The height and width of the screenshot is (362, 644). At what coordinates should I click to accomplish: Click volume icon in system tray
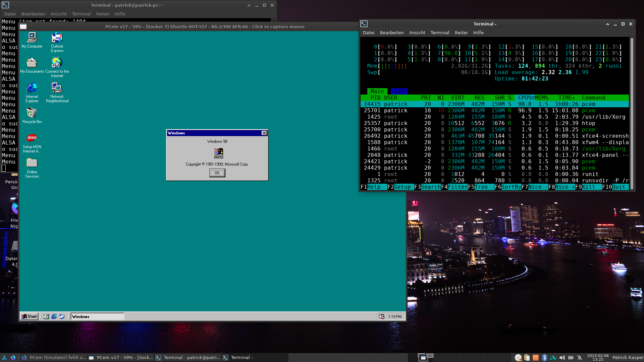point(562,358)
